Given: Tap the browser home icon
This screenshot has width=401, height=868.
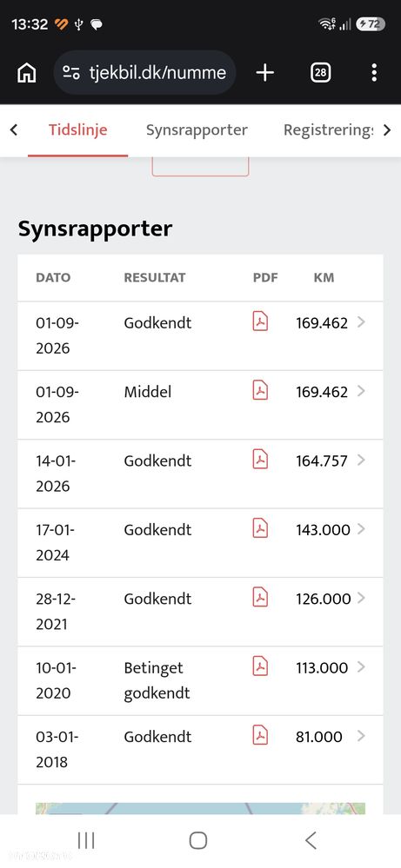Looking at the screenshot, I should (x=27, y=72).
